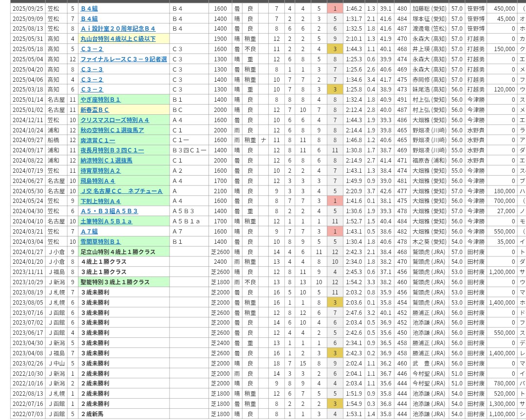Click the Ａ７組 race link

89,232
